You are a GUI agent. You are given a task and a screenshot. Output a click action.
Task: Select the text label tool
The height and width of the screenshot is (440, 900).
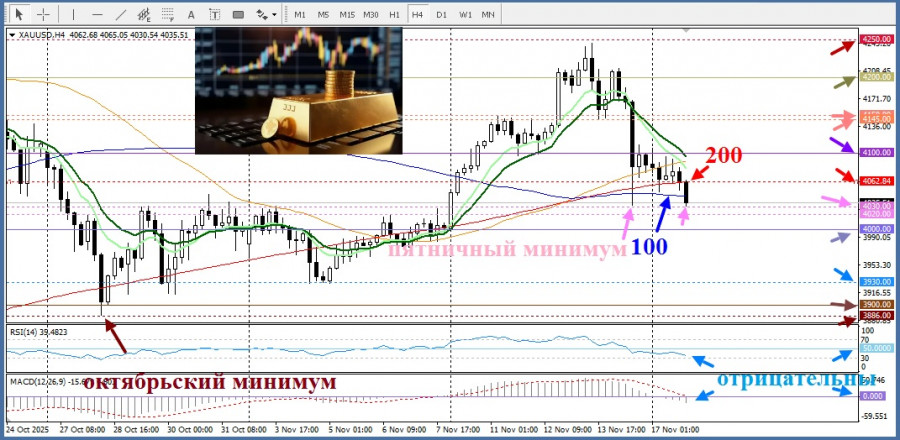[x=216, y=15]
